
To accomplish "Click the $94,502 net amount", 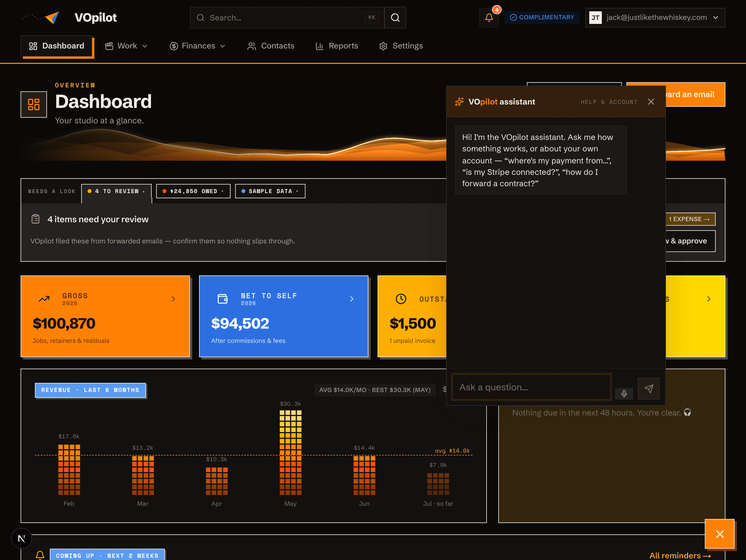I will [240, 324].
